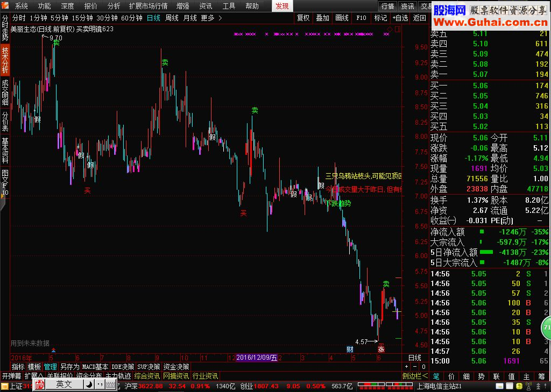Select the 成交明细 side tab
This screenshot has width=551, height=392.
click(5, 92)
